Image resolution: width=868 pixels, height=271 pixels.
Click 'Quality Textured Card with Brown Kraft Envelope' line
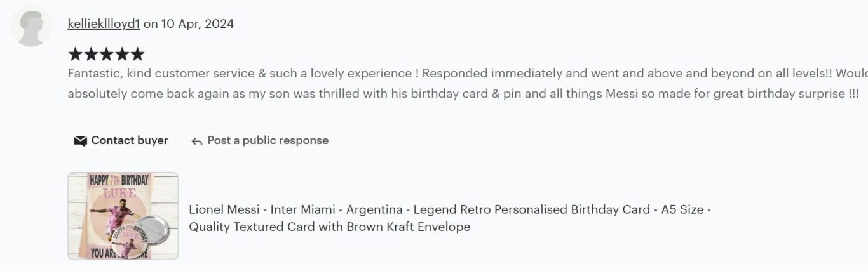[x=330, y=227]
